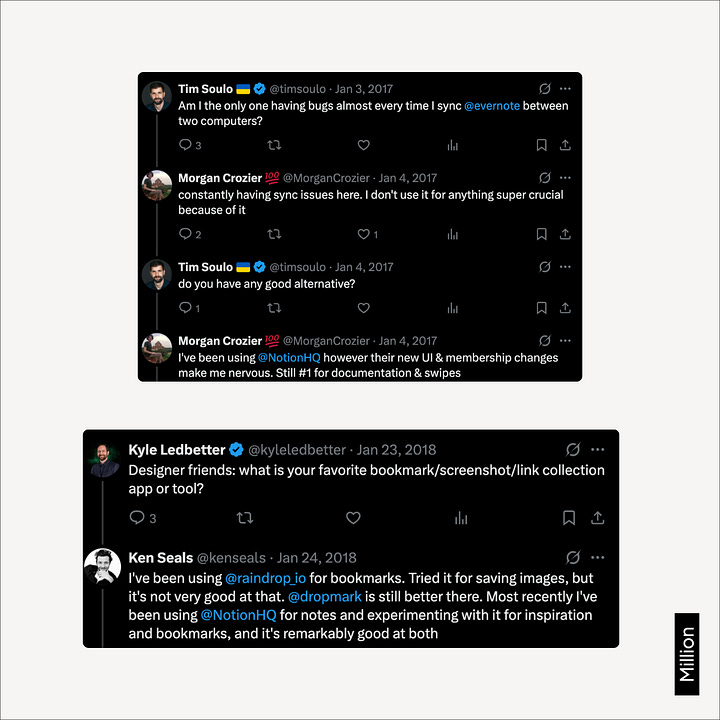Toggle bookmark on Morgan Crozier's sync tweet

(541, 234)
